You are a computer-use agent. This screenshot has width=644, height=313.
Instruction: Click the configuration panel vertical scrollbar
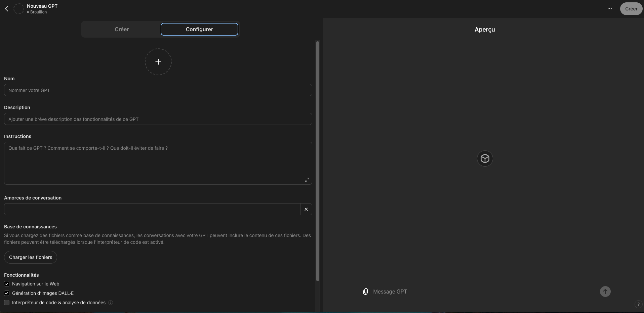pyautogui.click(x=318, y=161)
